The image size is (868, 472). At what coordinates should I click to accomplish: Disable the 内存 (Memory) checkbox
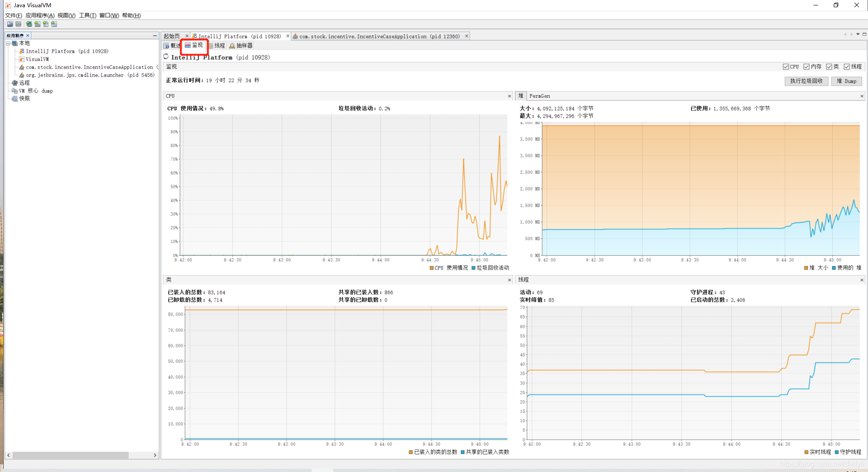point(806,66)
